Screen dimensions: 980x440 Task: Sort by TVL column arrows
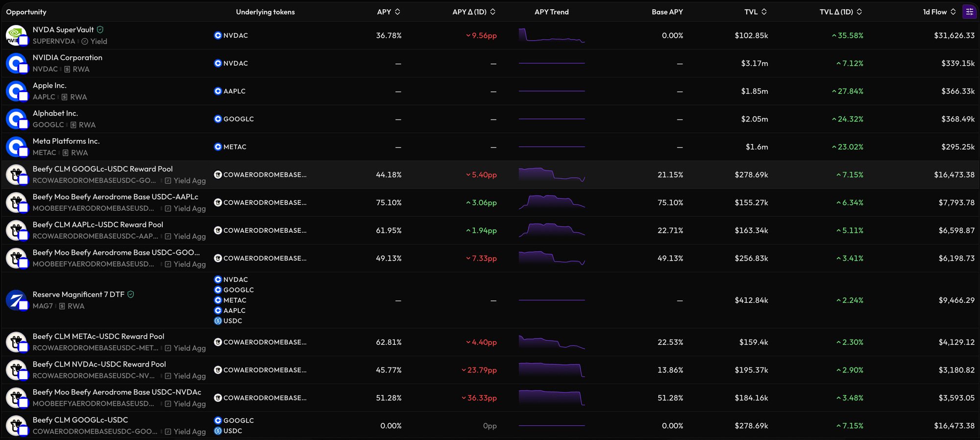pyautogui.click(x=764, y=12)
